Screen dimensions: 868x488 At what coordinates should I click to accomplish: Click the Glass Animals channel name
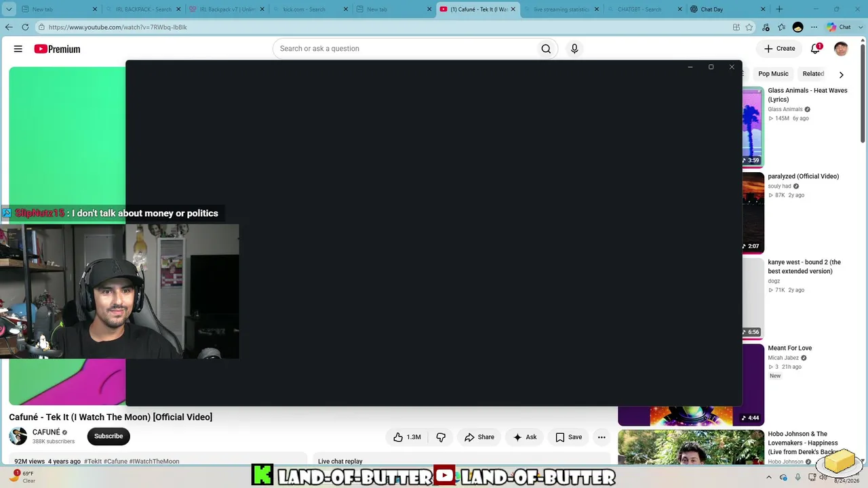click(785, 109)
